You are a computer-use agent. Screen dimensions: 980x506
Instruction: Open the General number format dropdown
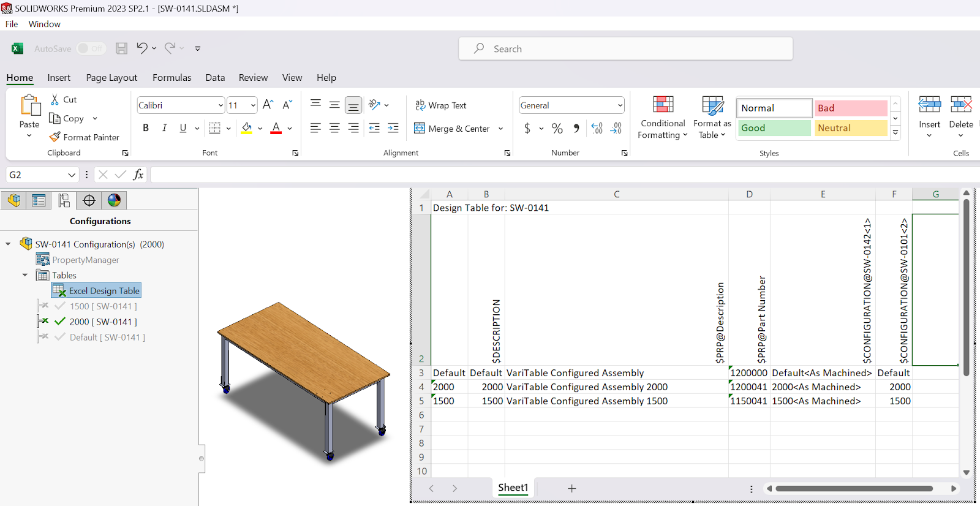click(x=620, y=105)
